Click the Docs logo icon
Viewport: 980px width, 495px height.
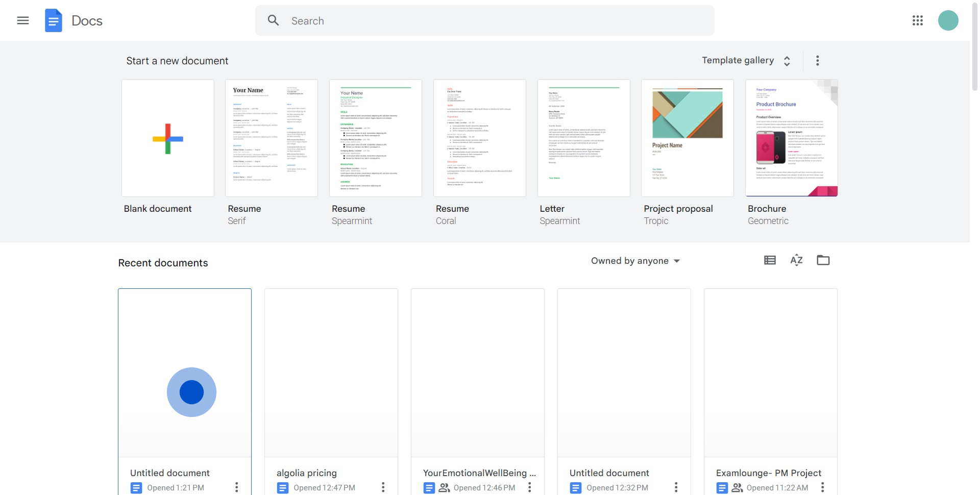54,20
